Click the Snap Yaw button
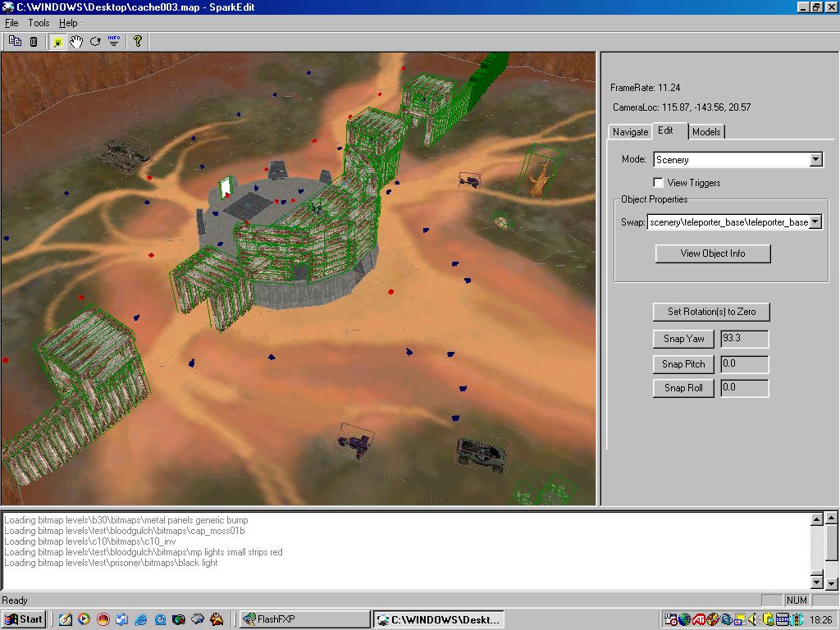Screen dimensions: 840x630 pos(683,339)
